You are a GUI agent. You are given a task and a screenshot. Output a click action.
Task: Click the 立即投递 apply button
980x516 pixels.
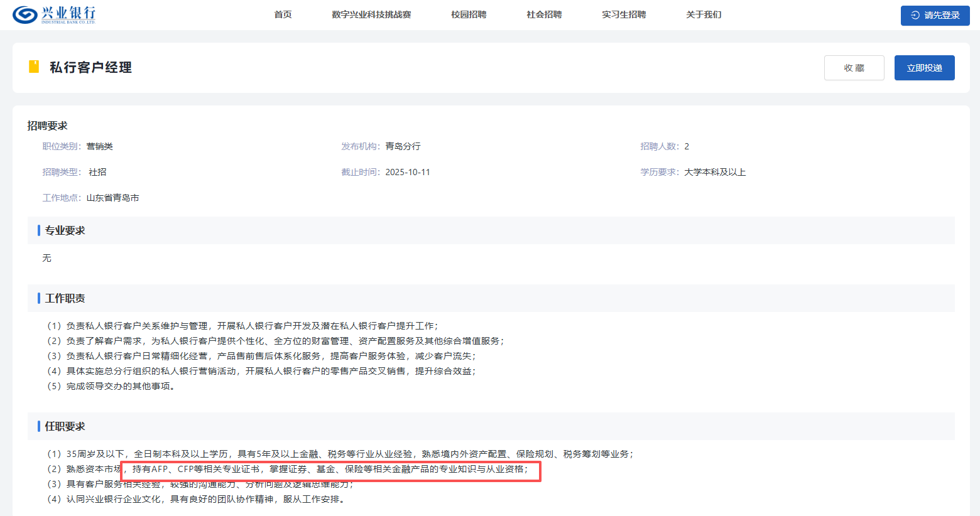click(924, 68)
